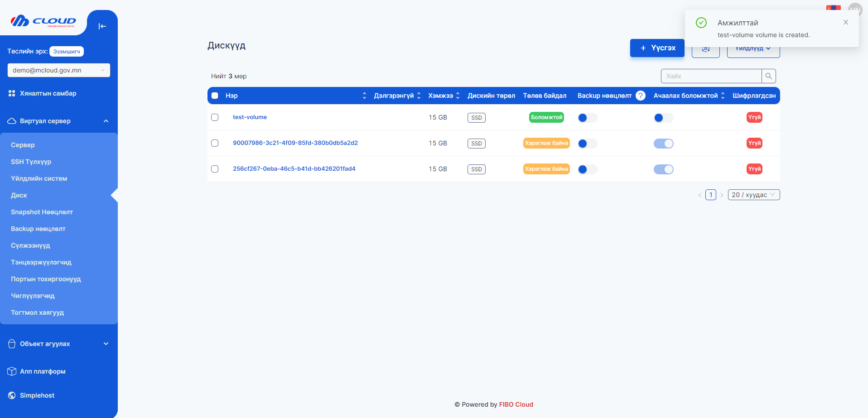Click the Mongolian flag language icon
Viewport: 868px width, 418px height.
click(x=833, y=8)
